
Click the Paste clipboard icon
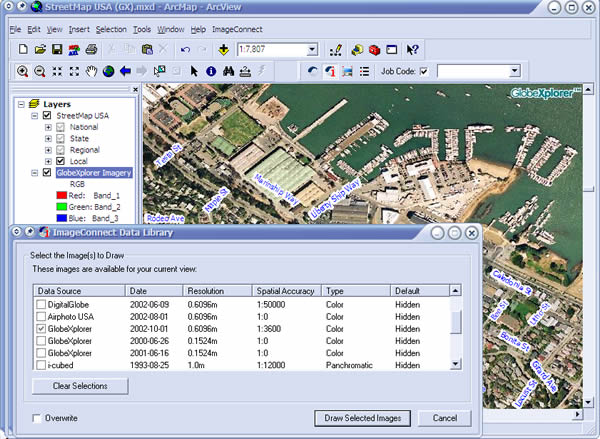(x=147, y=49)
